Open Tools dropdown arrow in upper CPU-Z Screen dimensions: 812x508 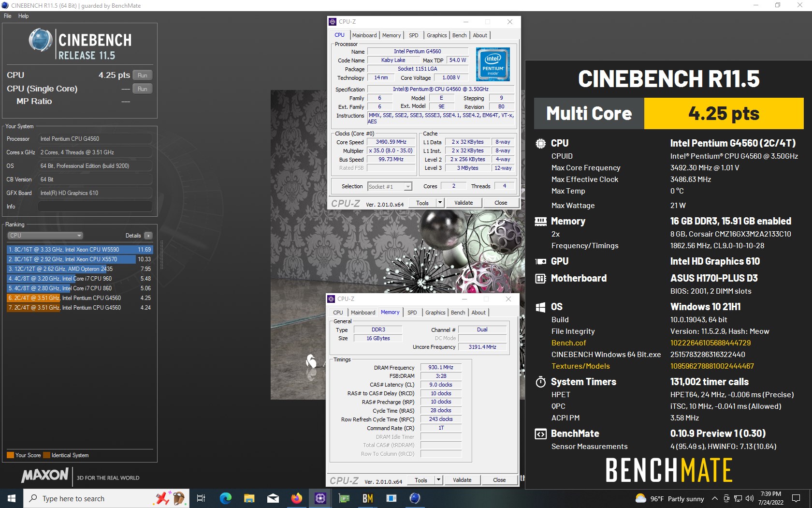(440, 203)
